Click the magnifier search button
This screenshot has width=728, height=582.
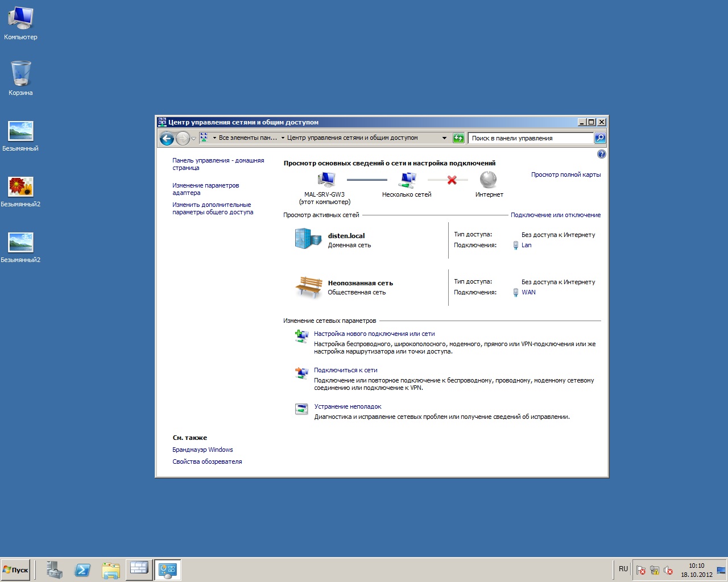click(x=600, y=138)
